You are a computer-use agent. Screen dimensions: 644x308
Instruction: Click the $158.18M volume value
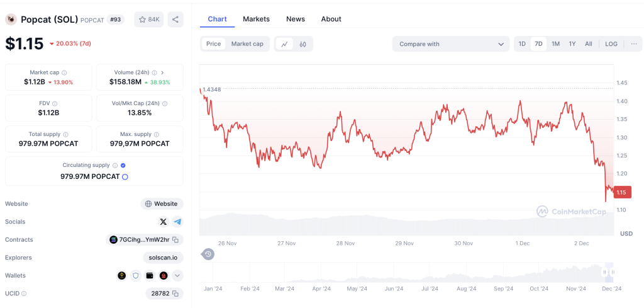pos(125,83)
